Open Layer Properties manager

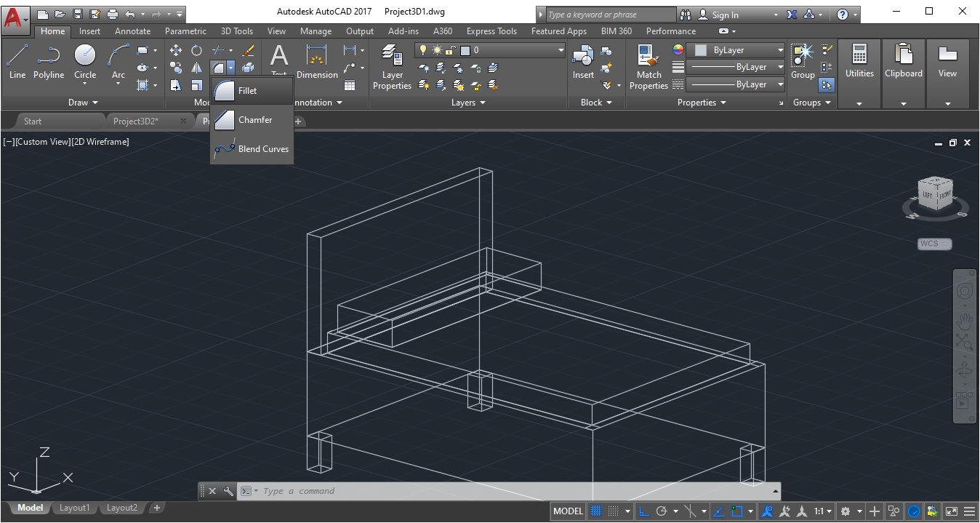[x=392, y=67]
